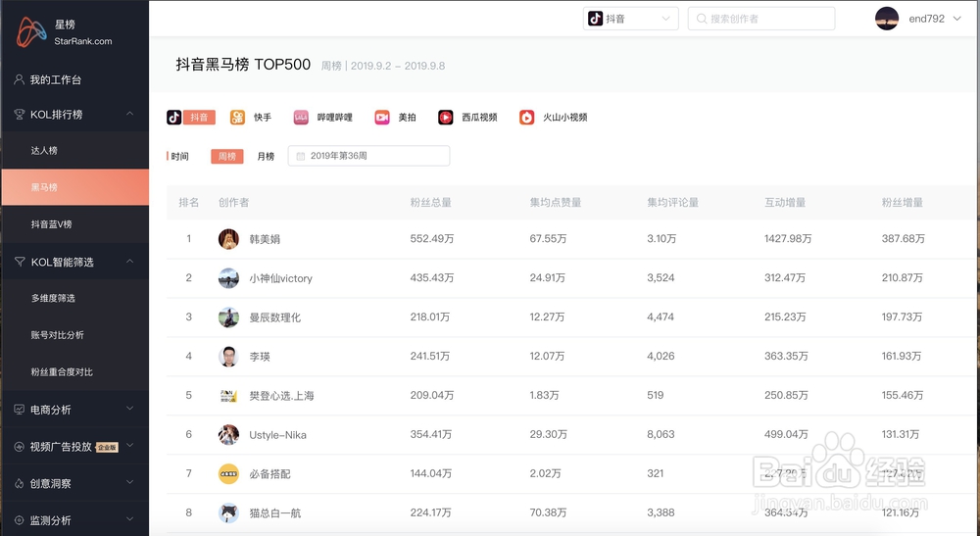
Task: Open 猫总白一航 avatar
Action: point(228,512)
